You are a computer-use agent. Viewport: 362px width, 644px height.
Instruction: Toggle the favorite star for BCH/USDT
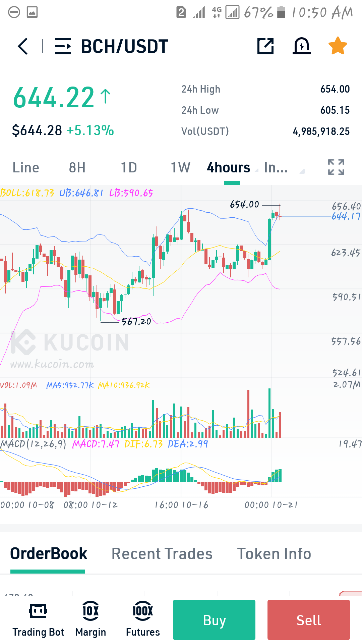point(338,46)
